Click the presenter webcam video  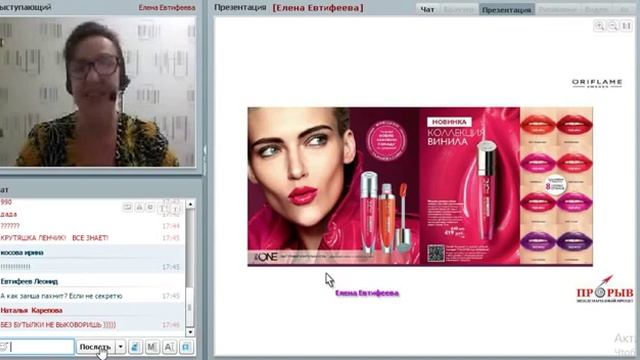(98, 91)
